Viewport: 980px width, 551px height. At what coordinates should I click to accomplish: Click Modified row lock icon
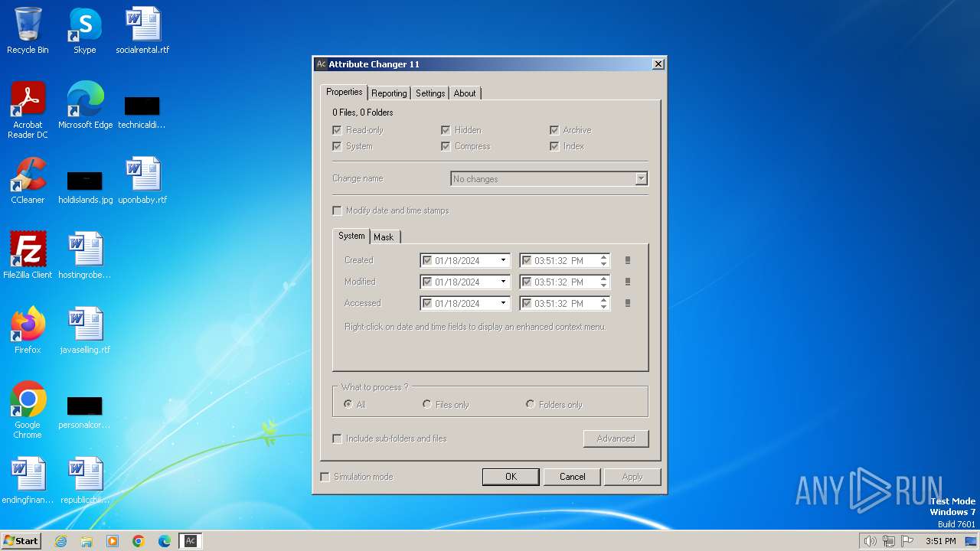(x=628, y=282)
